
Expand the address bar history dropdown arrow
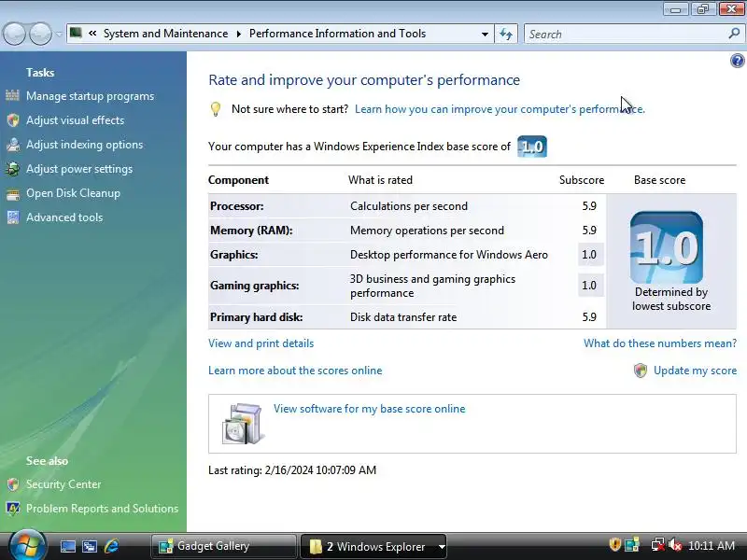tap(485, 35)
